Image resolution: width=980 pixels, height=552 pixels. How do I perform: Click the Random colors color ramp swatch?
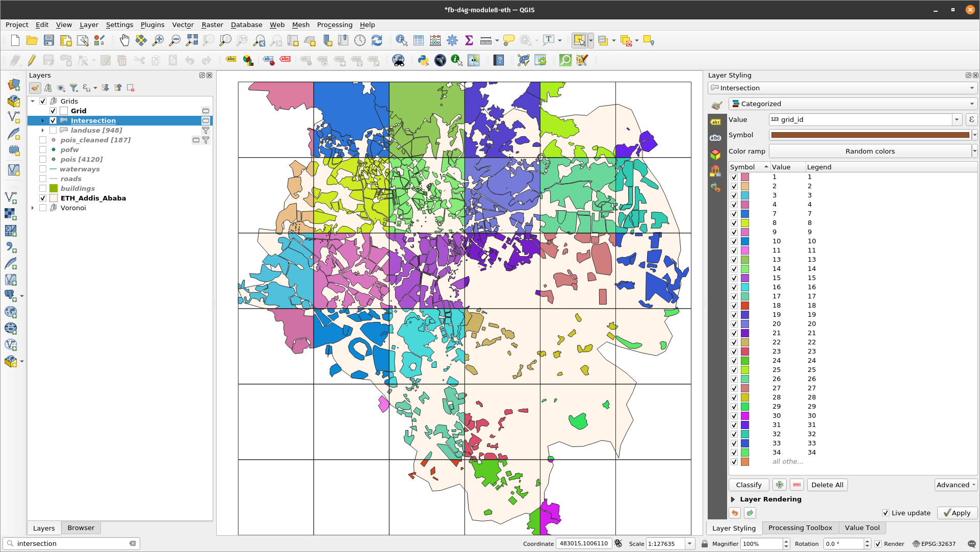point(868,151)
